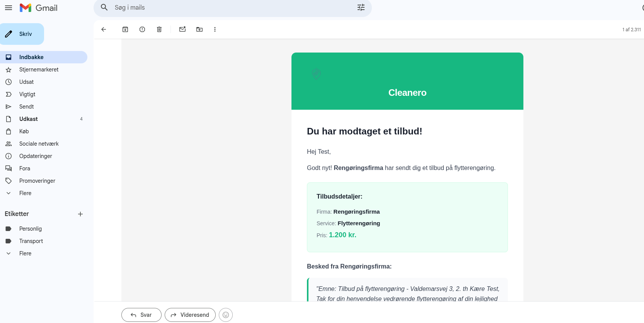Screen dimensions: 644x323
Task: Open the main menu hamburger icon
Action: tap(9, 8)
